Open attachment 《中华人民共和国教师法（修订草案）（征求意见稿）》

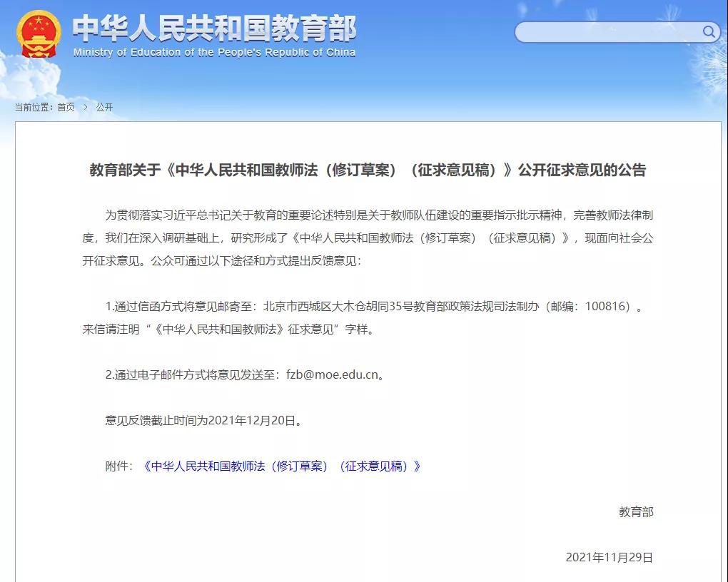click(x=282, y=466)
